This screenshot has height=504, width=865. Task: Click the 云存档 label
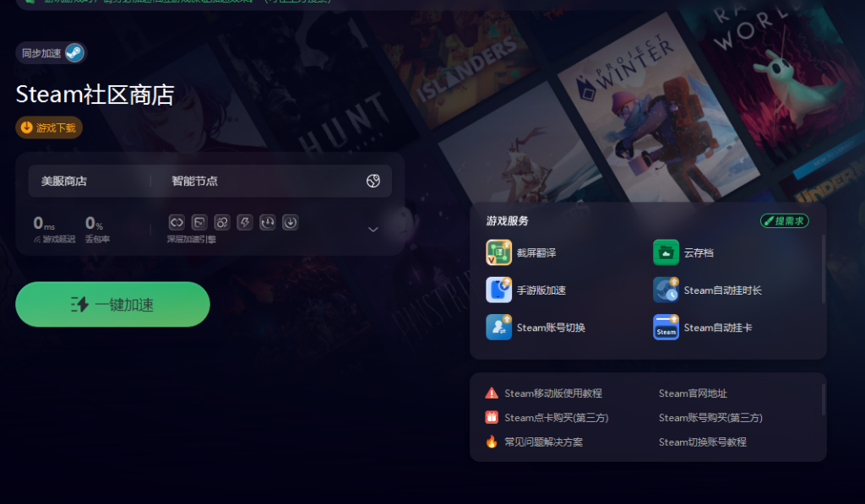tap(699, 252)
